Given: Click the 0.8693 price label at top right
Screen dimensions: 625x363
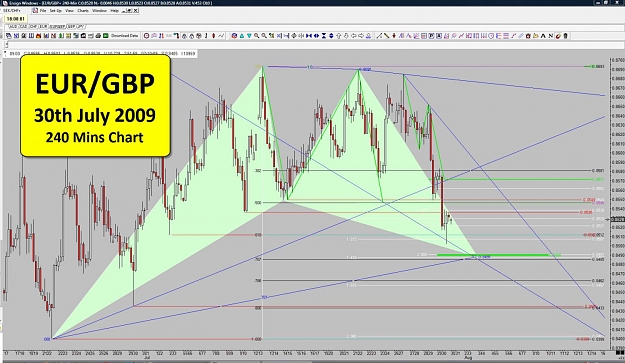Looking at the screenshot, I should click(598, 67).
